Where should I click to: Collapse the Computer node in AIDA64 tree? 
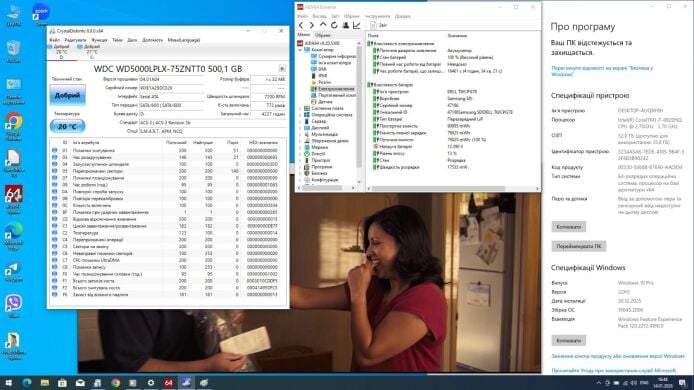pyautogui.click(x=300, y=50)
